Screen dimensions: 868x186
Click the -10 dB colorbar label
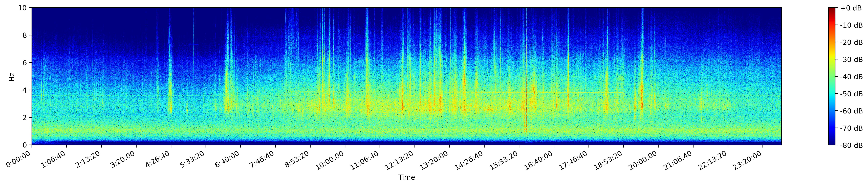point(852,25)
